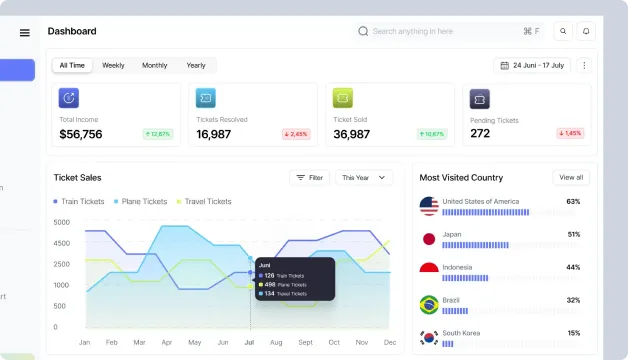The image size is (628, 360).
Task: Click the Japan 51% progress bar
Action: pos(509,245)
